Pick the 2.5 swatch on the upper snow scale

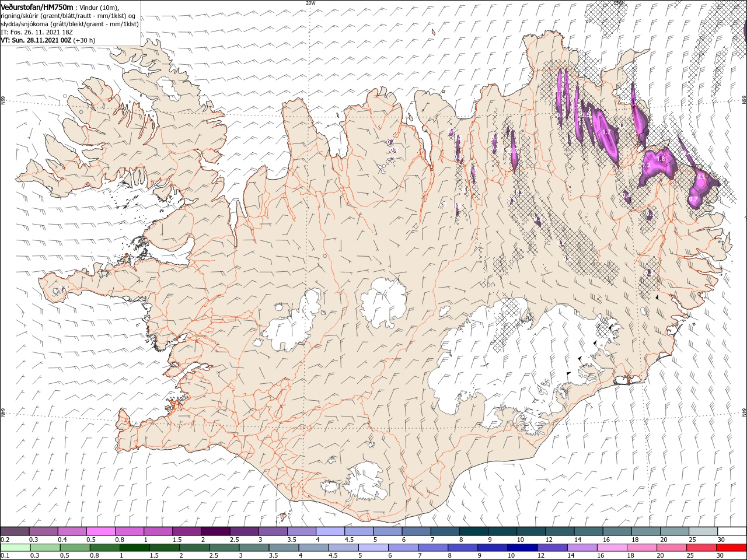245,531
